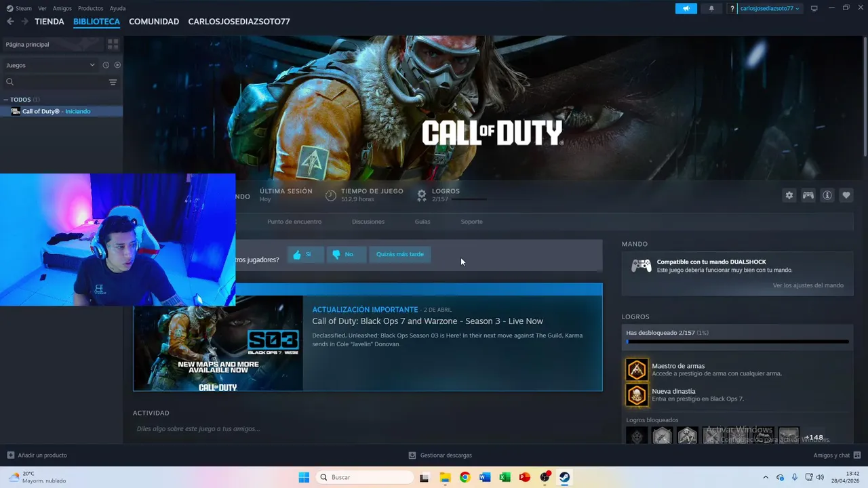Image resolution: width=868 pixels, height=488 pixels.
Task: Click the achievements trophy gear icon
Action: click(x=422, y=195)
